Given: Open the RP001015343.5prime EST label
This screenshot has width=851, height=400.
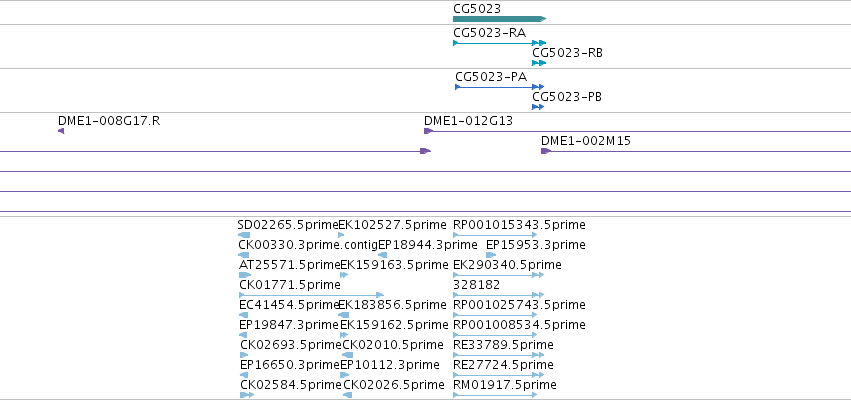Looking at the screenshot, I should pyautogui.click(x=519, y=224).
